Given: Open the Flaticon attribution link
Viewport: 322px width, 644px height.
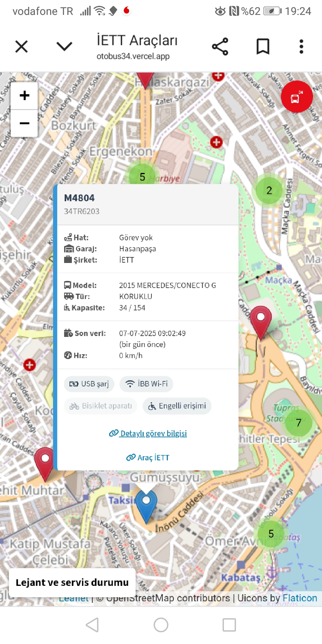Looking at the screenshot, I should [300, 598].
